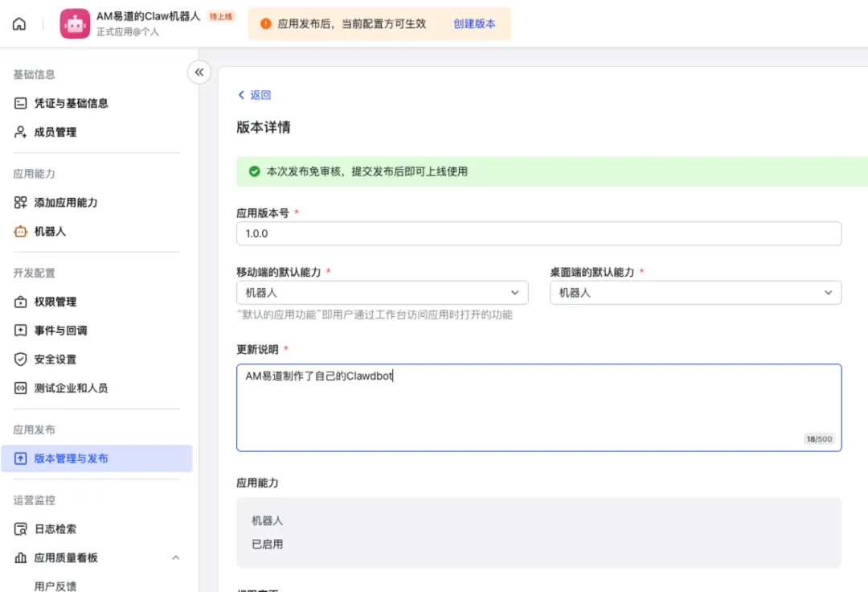Open 事件与回调 in the sidebar
Image resolution: width=868 pixels, height=592 pixels.
pos(60,331)
